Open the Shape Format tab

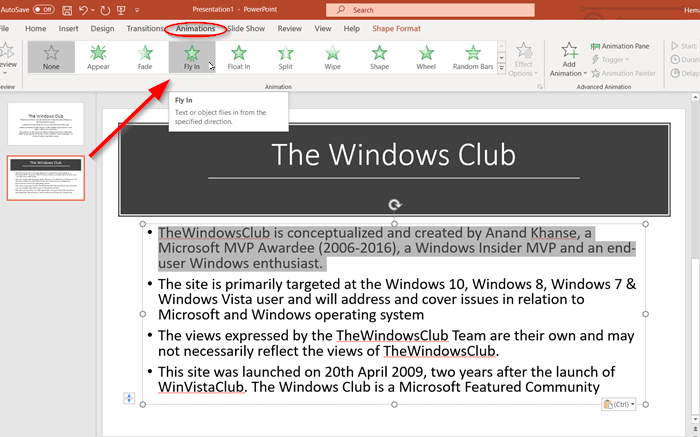click(x=396, y=29)
